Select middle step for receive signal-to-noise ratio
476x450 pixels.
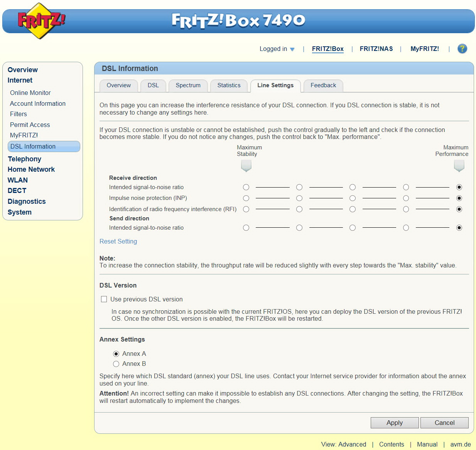[353, 187]
